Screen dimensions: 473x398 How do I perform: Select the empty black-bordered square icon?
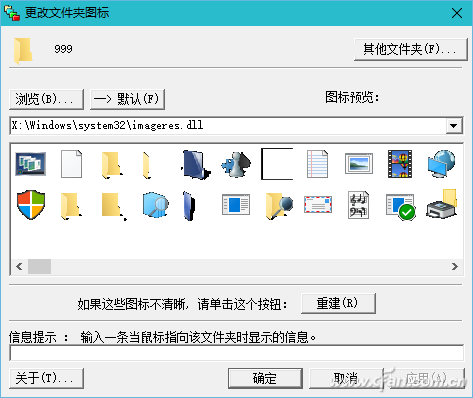[x=277, y=164]
